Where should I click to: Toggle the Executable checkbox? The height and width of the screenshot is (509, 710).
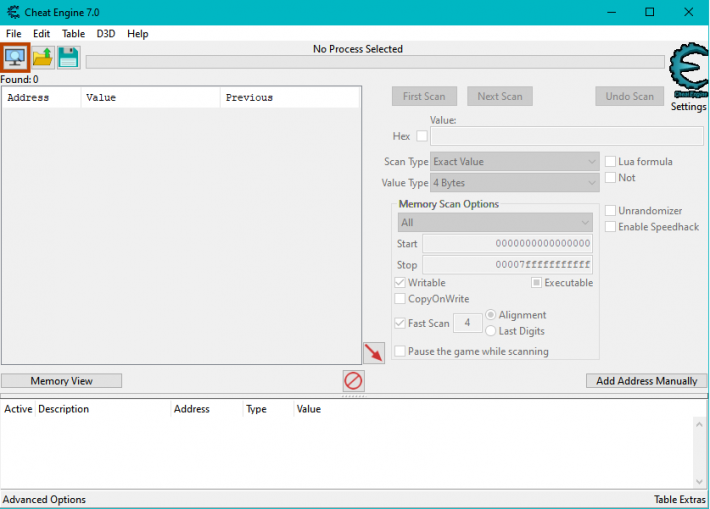click(x=536, y=283)
